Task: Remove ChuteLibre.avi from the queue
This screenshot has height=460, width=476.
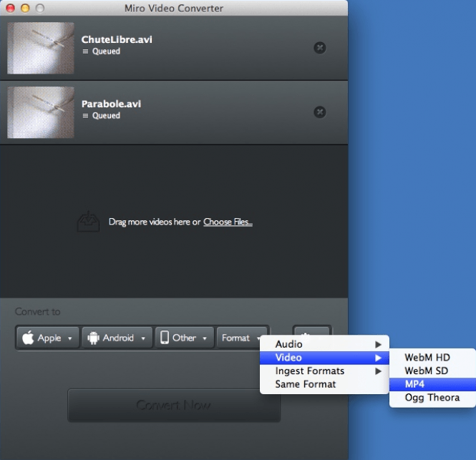Action: 320,48
